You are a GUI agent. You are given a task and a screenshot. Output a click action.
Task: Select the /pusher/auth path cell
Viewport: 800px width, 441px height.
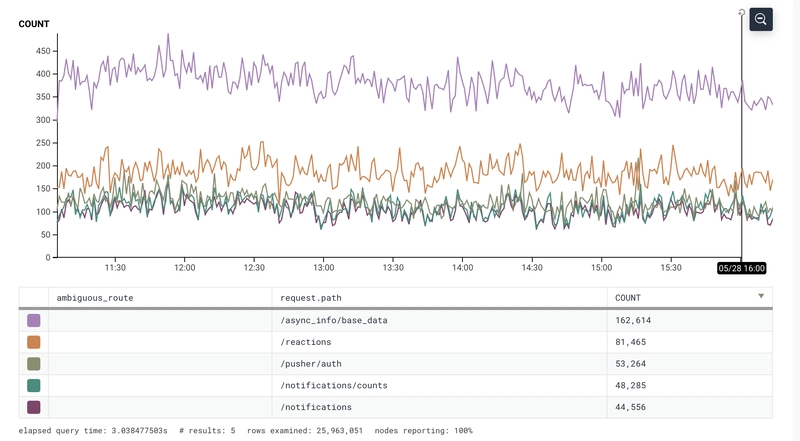click(x=311, y=364)
